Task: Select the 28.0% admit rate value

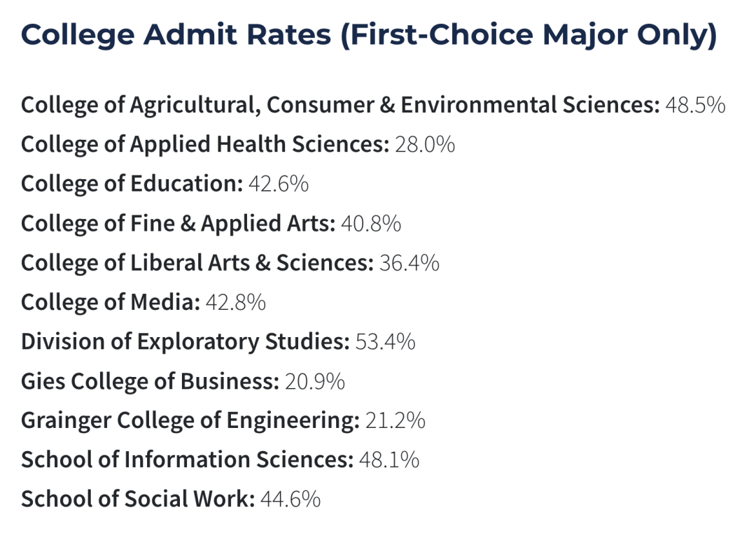Action: tap(425, 144)
